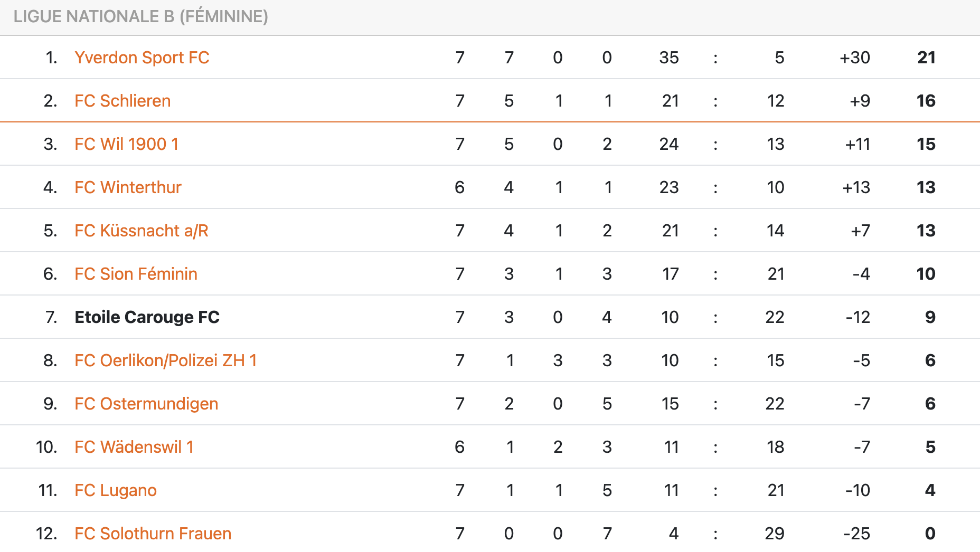The height and width of the screenshot is (552, 980).
Task: Open the FC Solothurn Frauen link
Action: point(153,534)
